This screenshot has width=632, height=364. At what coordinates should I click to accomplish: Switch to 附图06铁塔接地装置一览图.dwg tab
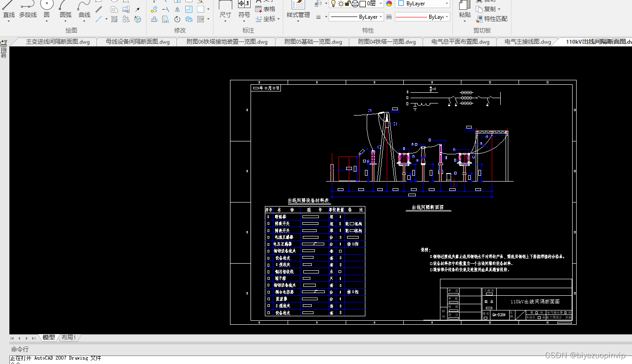[227, 42]
